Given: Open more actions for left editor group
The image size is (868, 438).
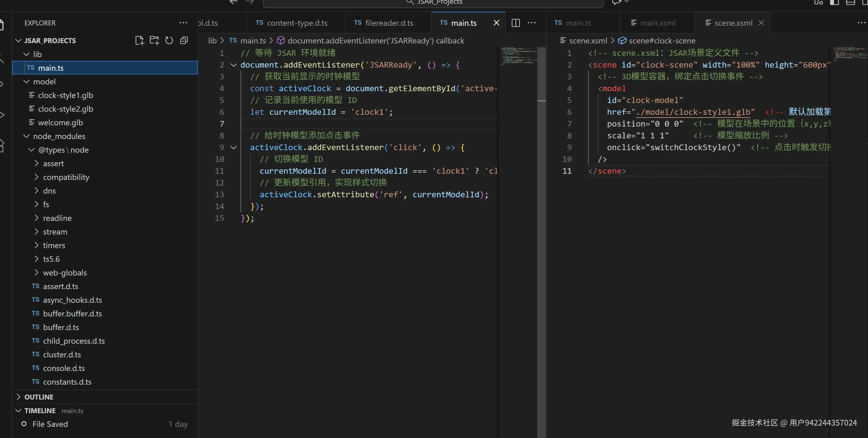Looking at the screenshot, I should tap(531, 23).
